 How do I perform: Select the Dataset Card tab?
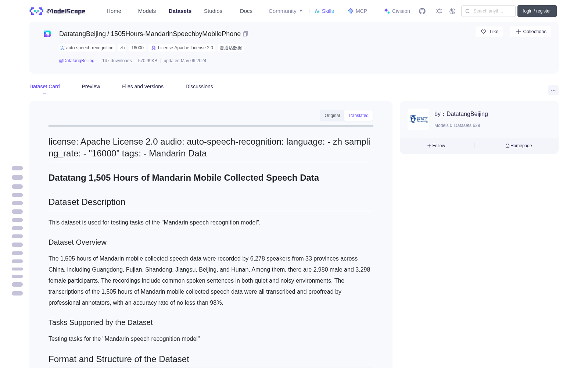point(44,86)
